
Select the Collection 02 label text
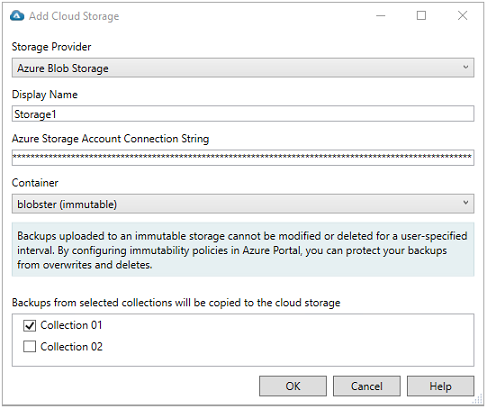coord(71,347)
